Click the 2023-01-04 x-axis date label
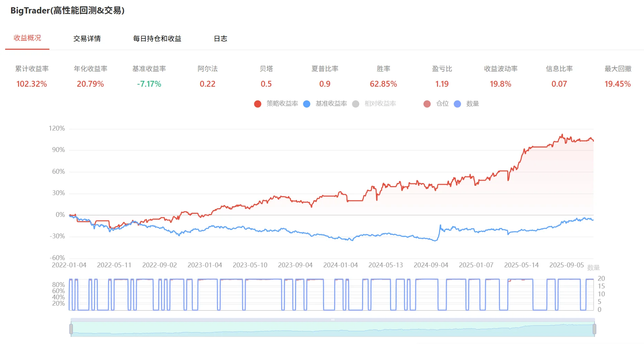This screenshot has width=644, height=344. coord(205,265)
